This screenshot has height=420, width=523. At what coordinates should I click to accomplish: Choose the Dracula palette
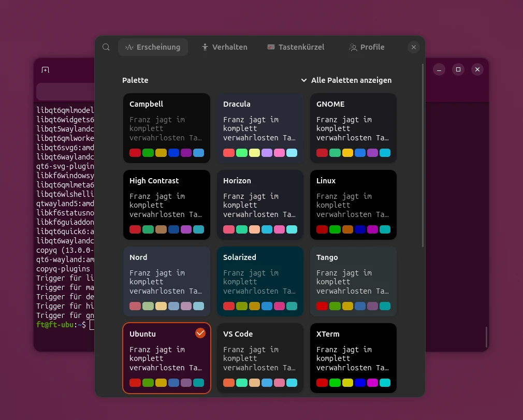pyautogui.click(x=260, y=128)
